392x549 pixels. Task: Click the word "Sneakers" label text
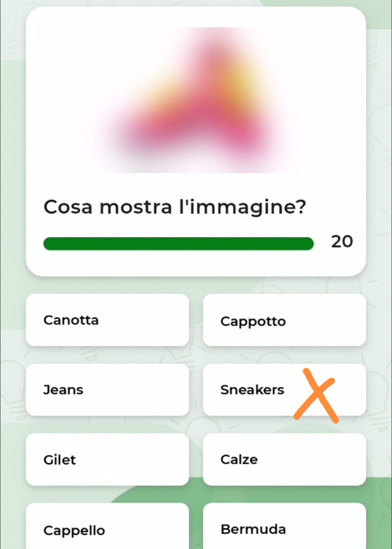252,390
